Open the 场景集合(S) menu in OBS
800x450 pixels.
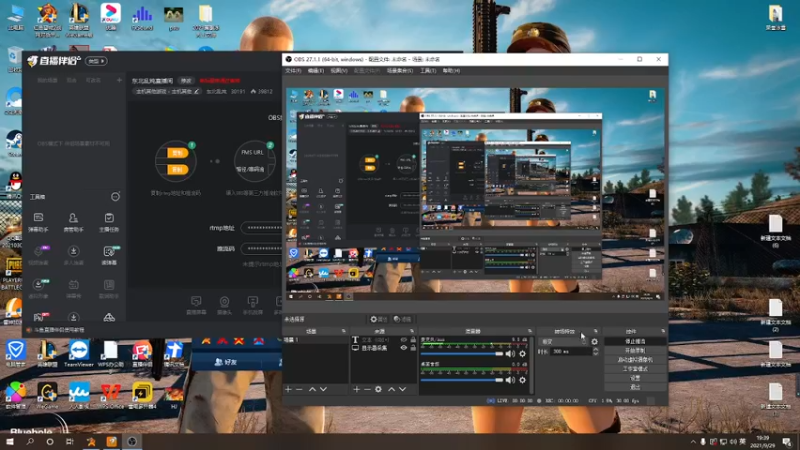pos(399,71)
